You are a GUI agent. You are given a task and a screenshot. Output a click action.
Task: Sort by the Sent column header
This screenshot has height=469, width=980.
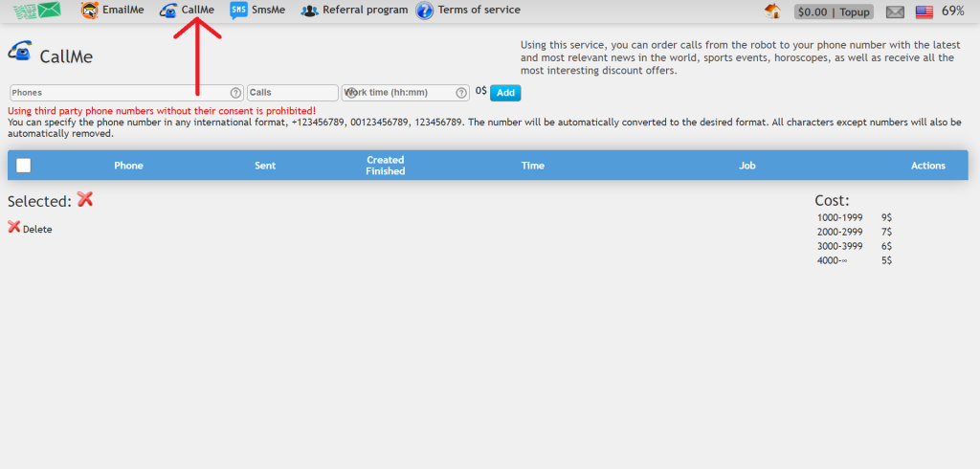265,166
